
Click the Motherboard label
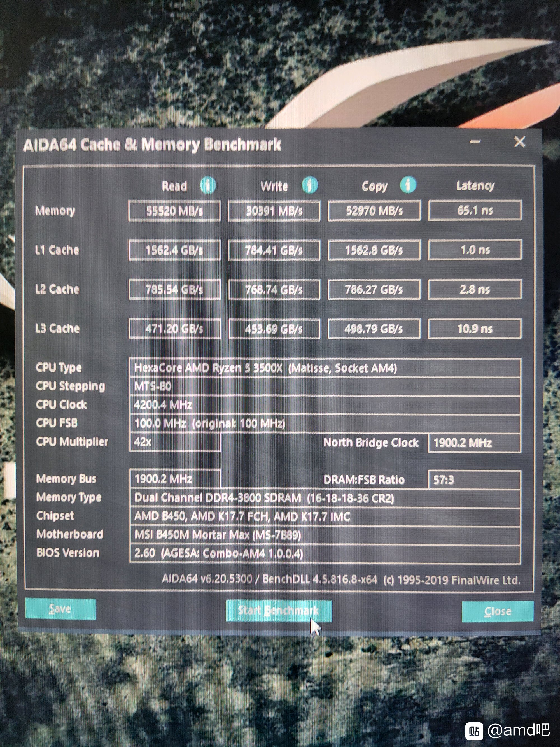(x=70, y=535)
